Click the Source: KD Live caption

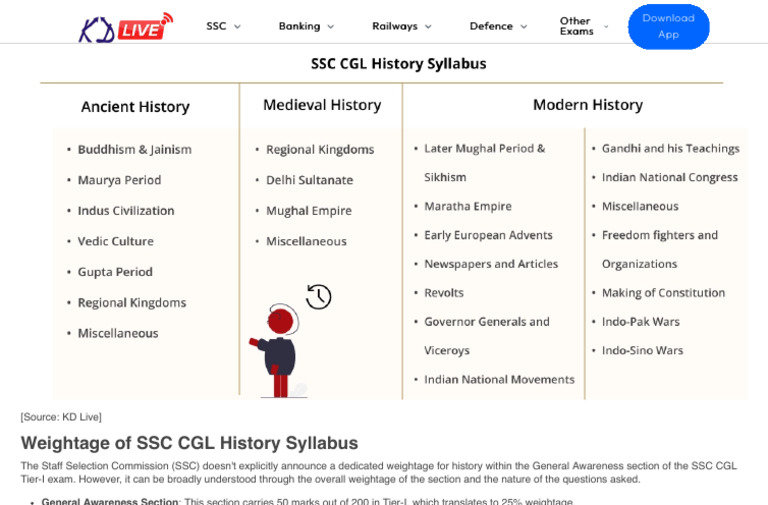click(x=61, y=417)
